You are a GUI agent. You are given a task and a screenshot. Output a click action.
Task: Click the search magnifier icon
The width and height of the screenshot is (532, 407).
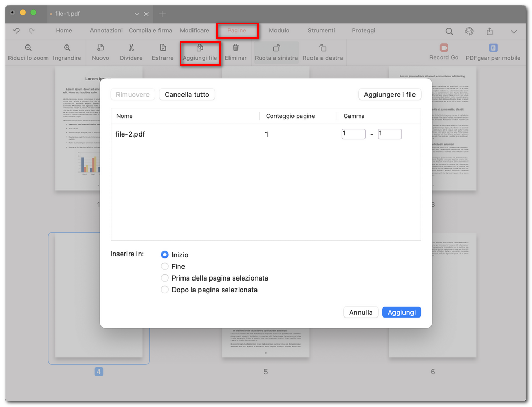[449, 31]
